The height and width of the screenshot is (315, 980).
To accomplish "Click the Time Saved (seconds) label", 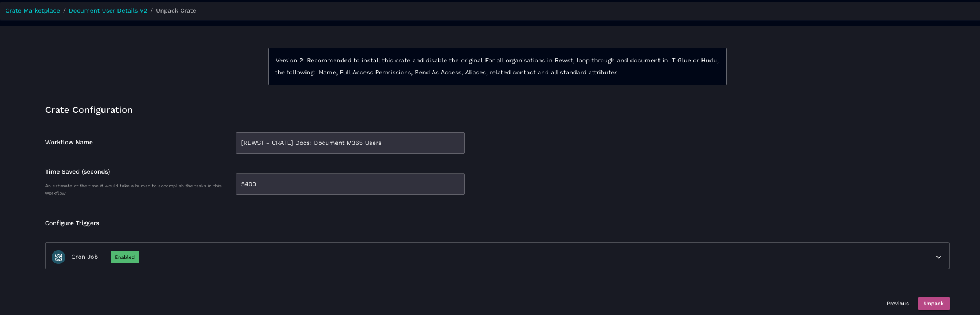I will [x=77, y=172].
